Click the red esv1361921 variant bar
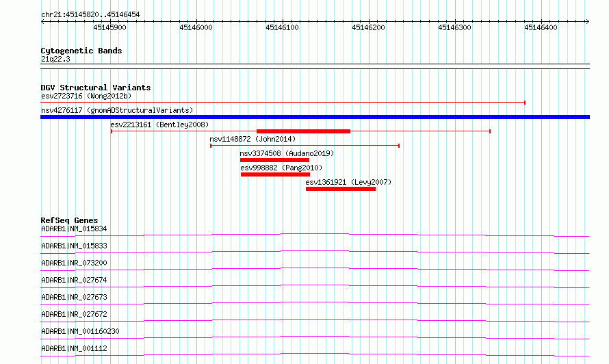Viewport: 609px width, 364px height. coord(341,189)
